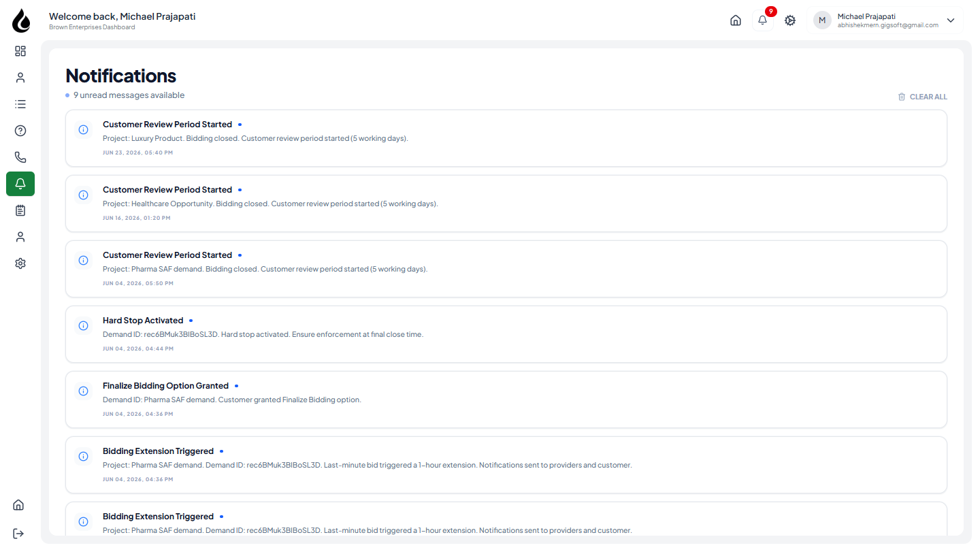Click the CLEAR ALL button
The image size is (980, 552).
point(922,97)
